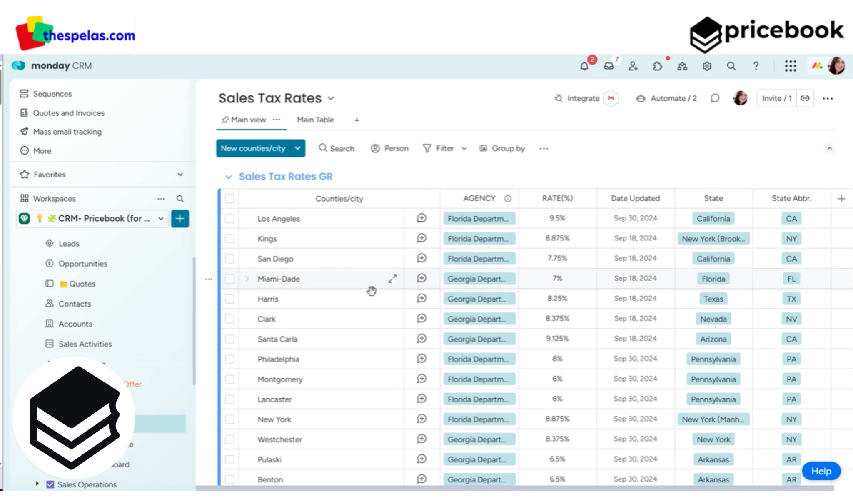Open the inbox tray icon
Image resolution: width=853 pixels, height=504 pixels.
tap(609, 66)
